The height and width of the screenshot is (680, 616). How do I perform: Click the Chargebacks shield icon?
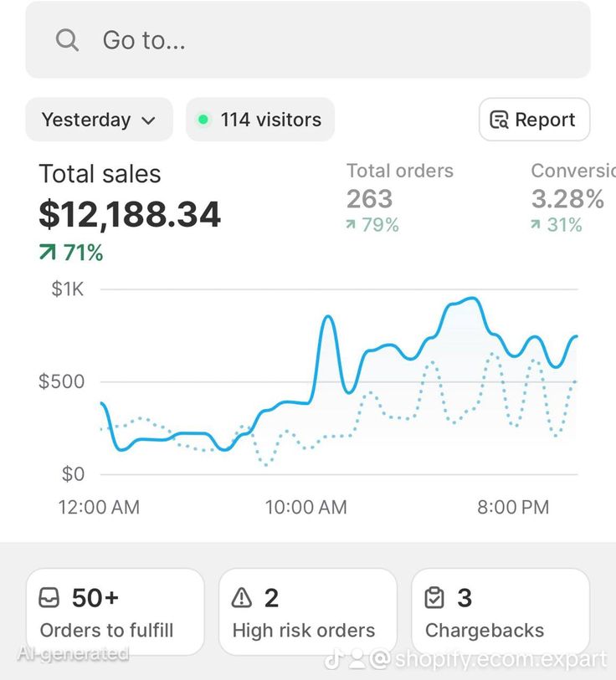[434, 597]
